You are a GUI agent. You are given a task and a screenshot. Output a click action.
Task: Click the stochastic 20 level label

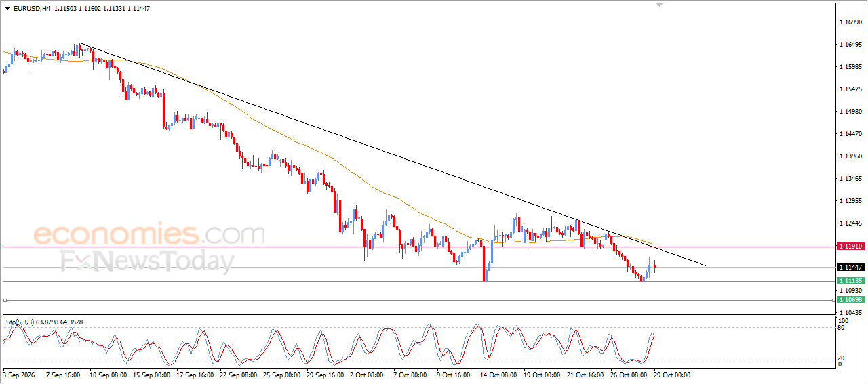click(842, 357)
